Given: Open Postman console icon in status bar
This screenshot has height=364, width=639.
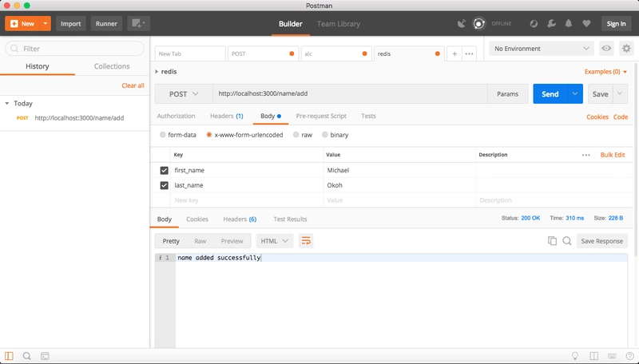Looking at the screenshot, I should [x=45, y=356].
